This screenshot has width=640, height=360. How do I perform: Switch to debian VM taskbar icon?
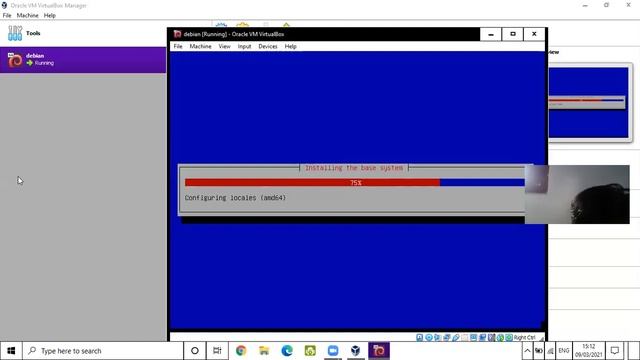tap(379, 351)
